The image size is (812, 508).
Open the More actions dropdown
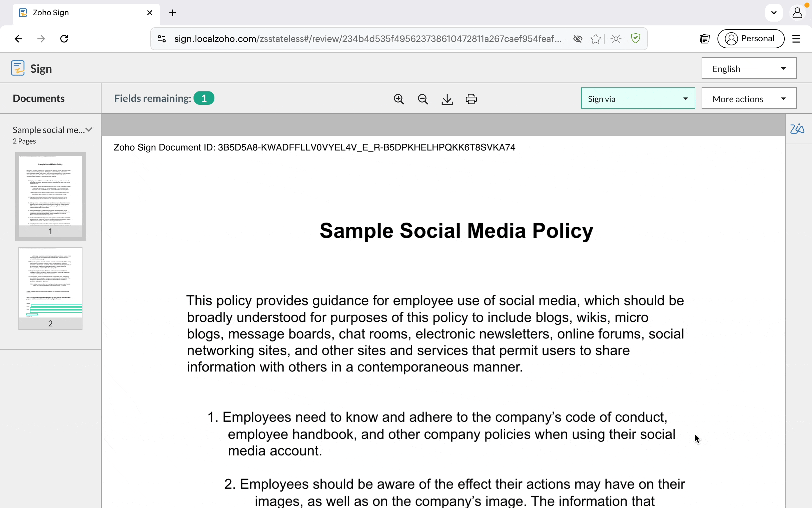point(749,98)
